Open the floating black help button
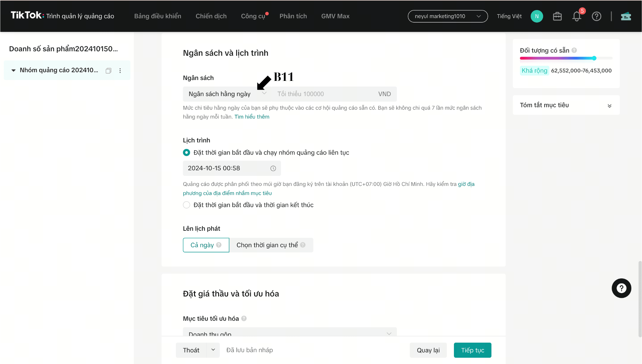This screenshot has height=364, width=642. coord(621,288)
